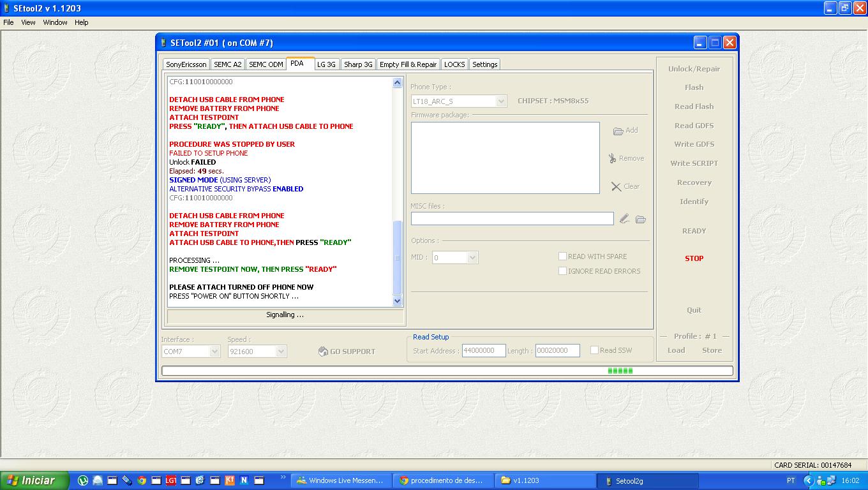Click the SETool2 #01 window title icon

coord(163,43)
